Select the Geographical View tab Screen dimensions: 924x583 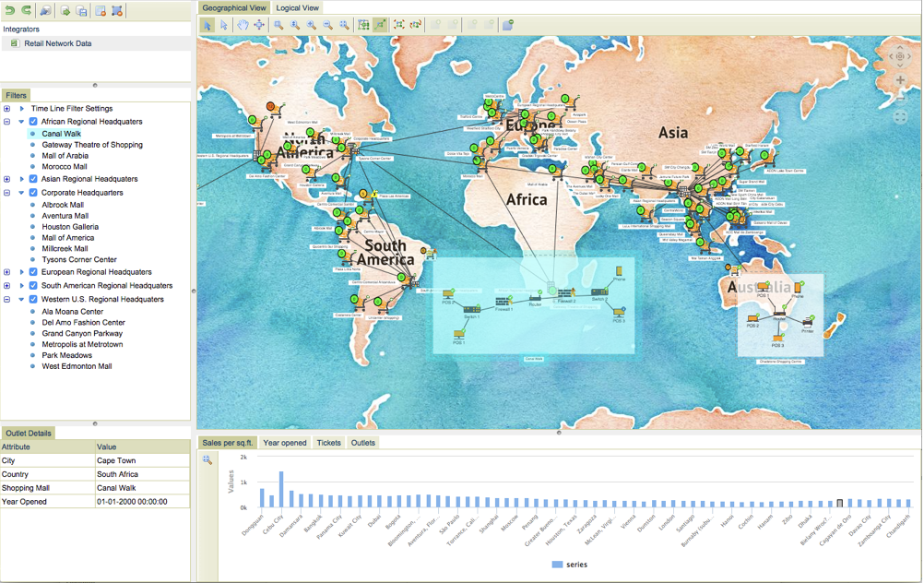point(234,7)
